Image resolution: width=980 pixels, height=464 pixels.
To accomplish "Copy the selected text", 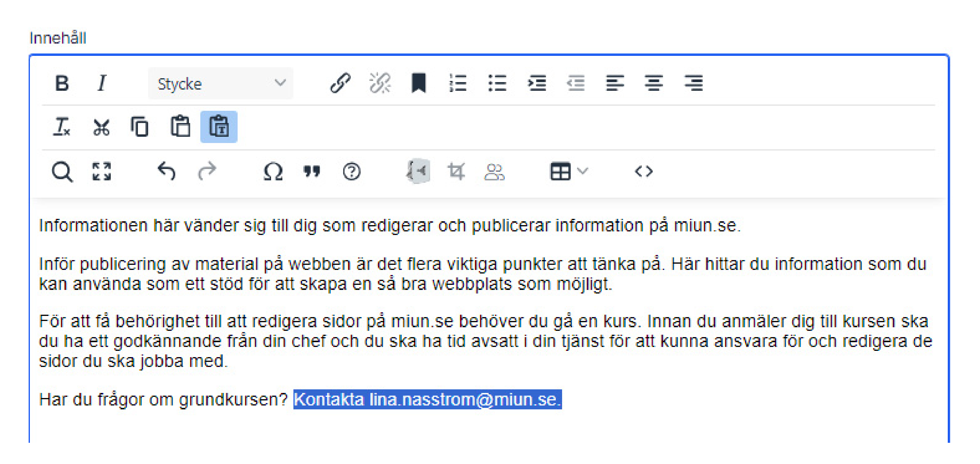I will click(140, 127).
